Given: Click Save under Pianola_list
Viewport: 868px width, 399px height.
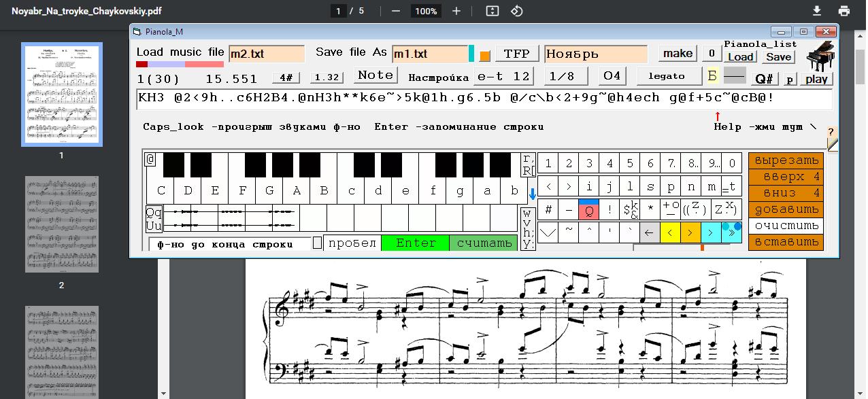Looking at the screenshot, I should tap(778, 57).
